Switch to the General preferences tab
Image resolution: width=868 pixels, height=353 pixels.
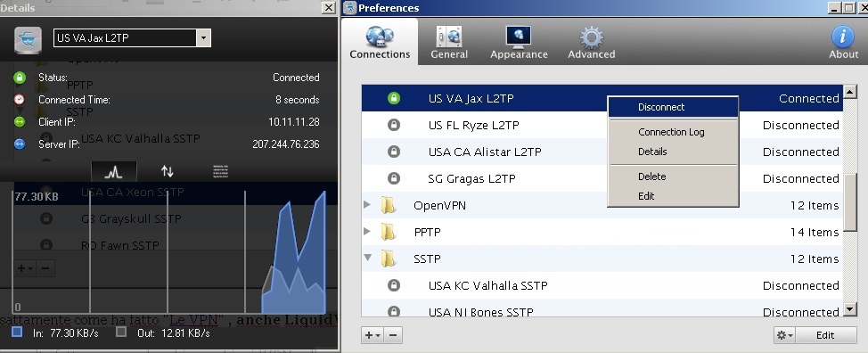[x=449, y=42]
